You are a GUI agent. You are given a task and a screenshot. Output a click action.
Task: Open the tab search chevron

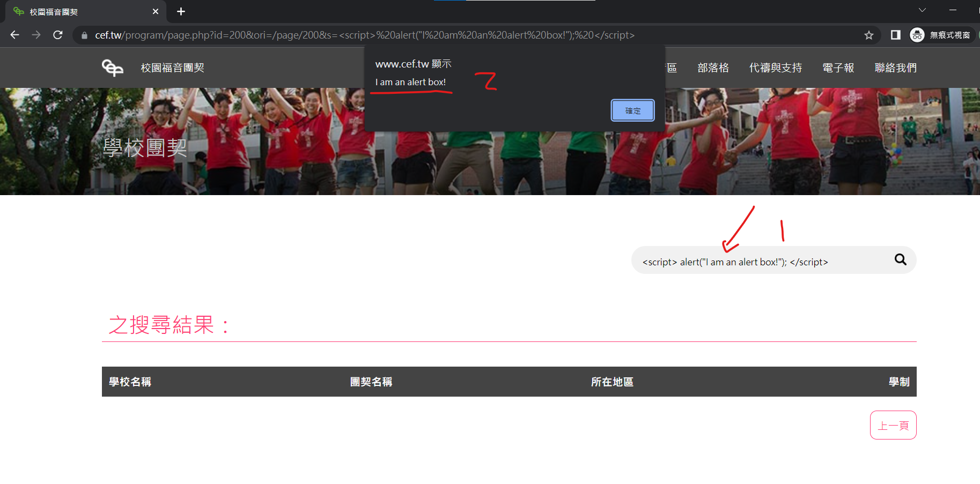(x=922, y=10)
